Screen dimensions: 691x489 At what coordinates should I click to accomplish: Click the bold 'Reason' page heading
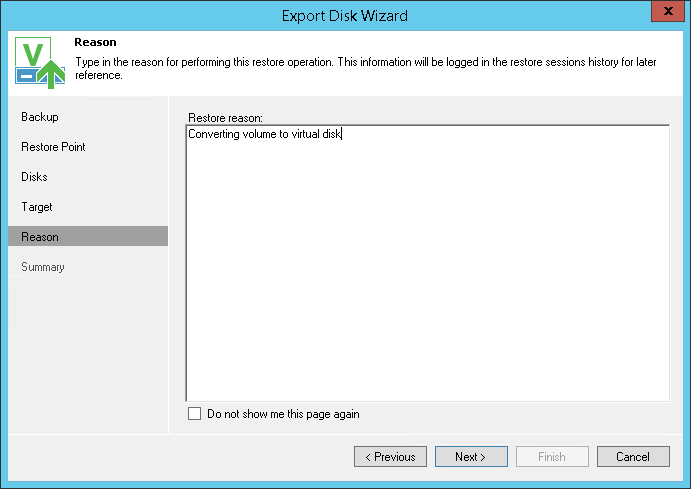coord(96,43)
